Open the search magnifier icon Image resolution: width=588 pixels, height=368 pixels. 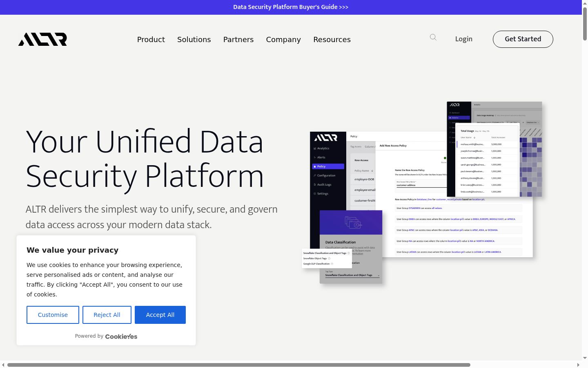(433, 38)
